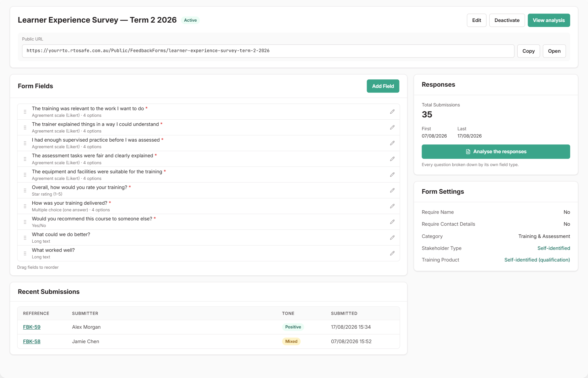Click the Self-identified stakeholder type value
Screen dimensions: 588x378
[x=553, y=248]
